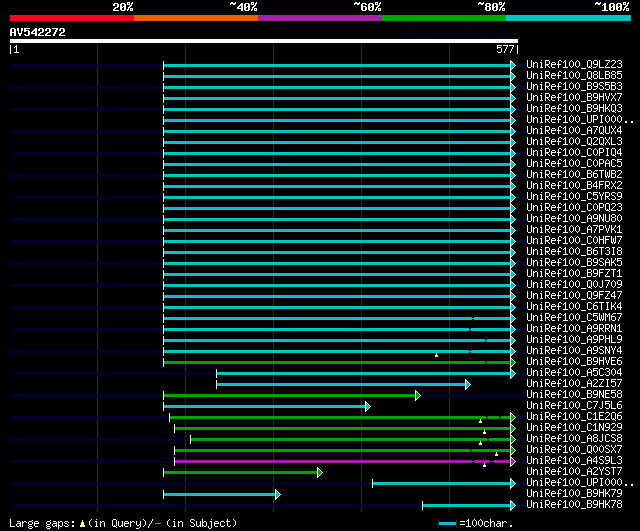Screen dimensions: 640x531
Task: Click UniRef100_C5WM67 hit label
Action: pyautogui.click(x=574, y=318)
